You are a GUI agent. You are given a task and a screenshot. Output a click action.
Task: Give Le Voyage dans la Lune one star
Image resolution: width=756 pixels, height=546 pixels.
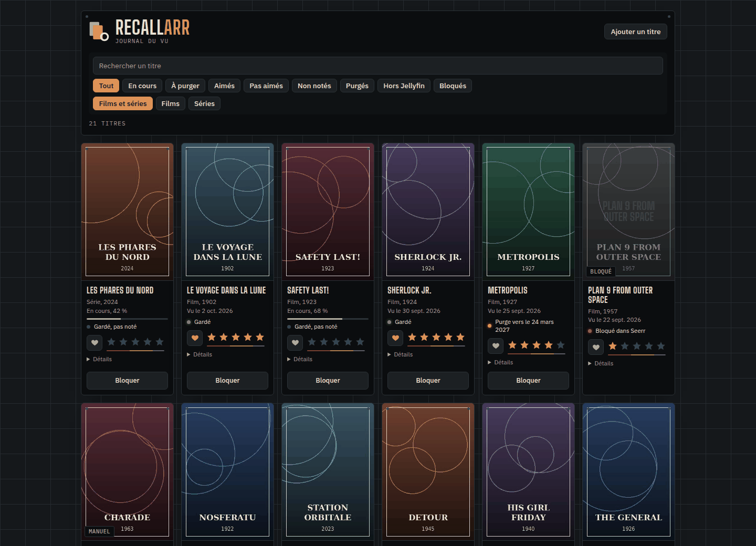pyautogui.click(x=212, y=338)
